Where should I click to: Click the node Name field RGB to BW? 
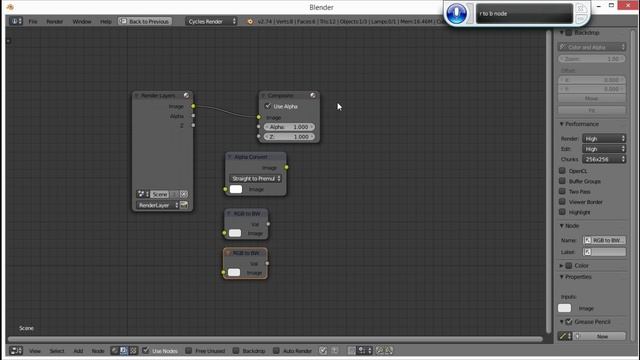click(604, 240)
